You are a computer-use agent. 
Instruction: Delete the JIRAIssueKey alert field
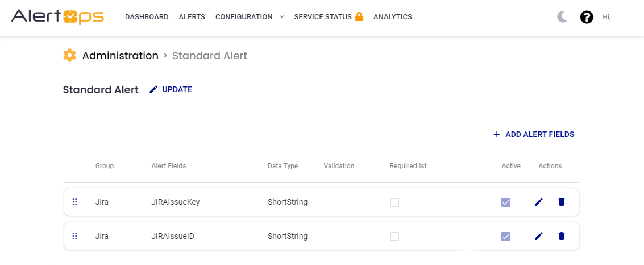click(562, 202)
